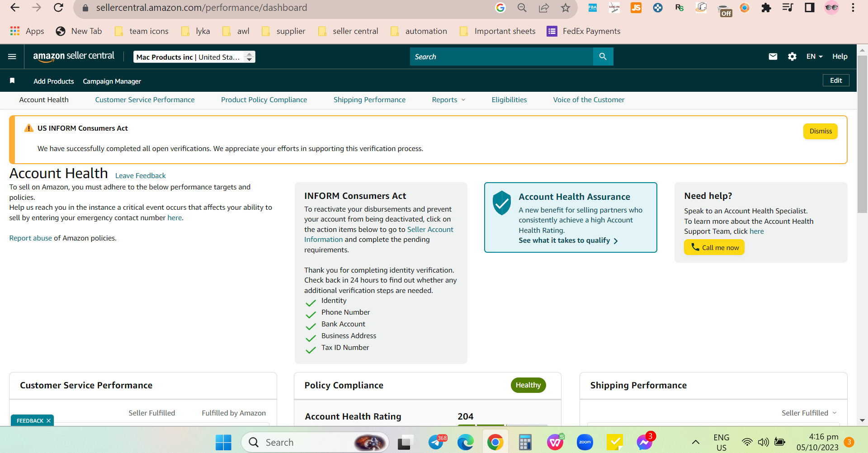Open Messenger from the taskbar

point(645,442)
